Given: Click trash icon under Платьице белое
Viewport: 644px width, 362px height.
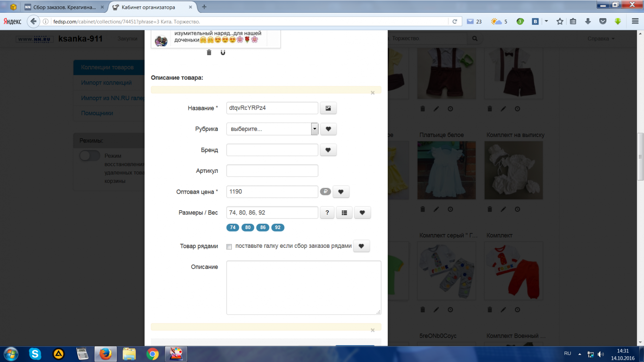Looking at the screenshot, I should click(422, 209).
